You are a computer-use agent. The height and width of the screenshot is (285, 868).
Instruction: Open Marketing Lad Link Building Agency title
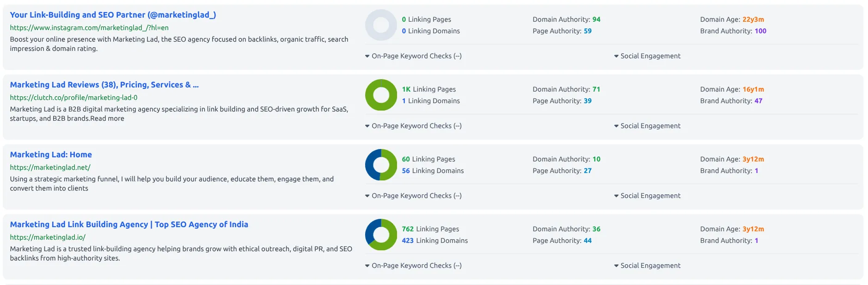[129, 224]
